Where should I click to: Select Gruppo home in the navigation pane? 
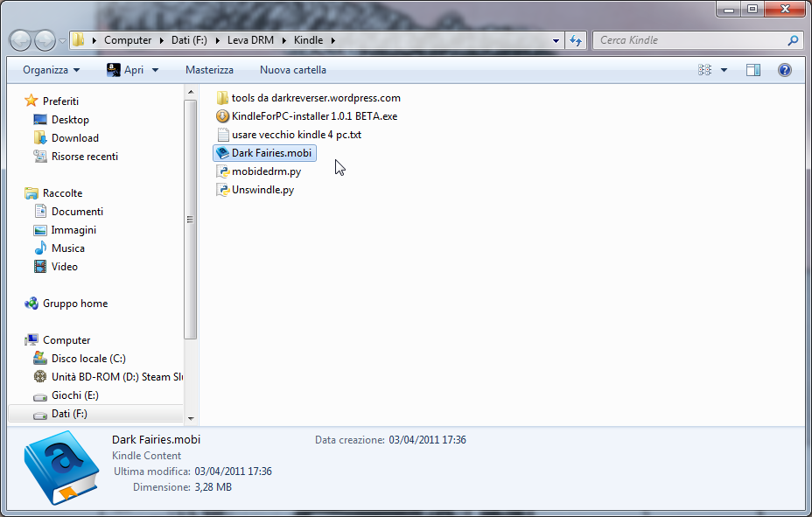(x=75, y=304)
